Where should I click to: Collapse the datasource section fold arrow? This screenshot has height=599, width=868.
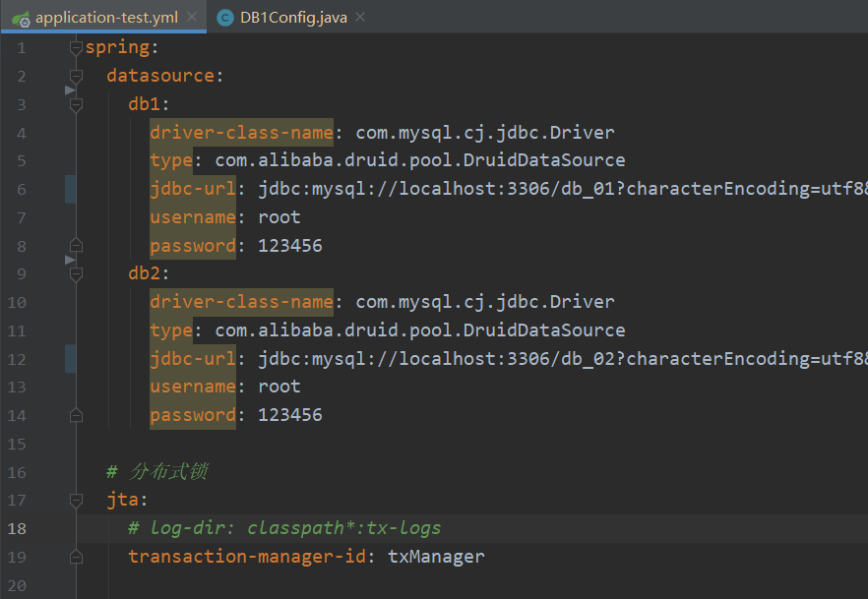click(x=76, y=75)
